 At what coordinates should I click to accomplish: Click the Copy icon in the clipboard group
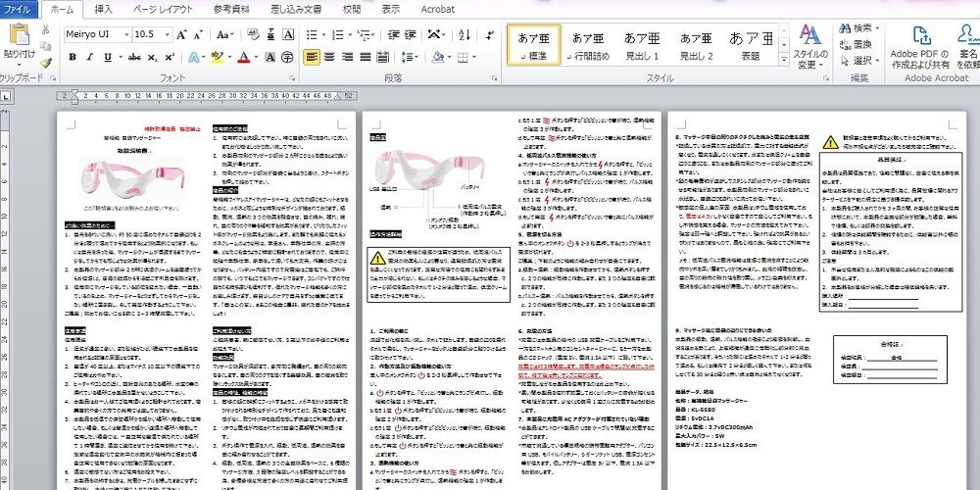tap(45, 46)
